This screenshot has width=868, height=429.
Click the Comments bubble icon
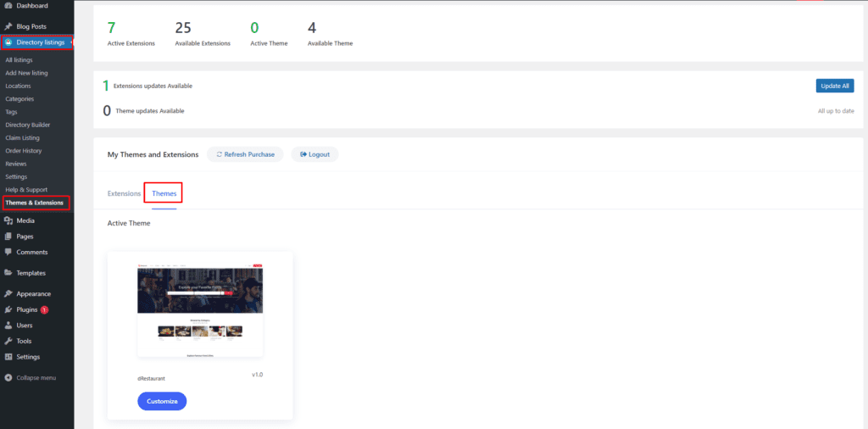point(8,252)
